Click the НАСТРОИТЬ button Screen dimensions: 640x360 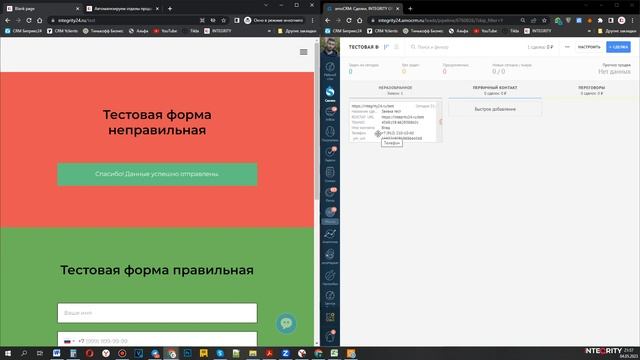pos(589,47)
